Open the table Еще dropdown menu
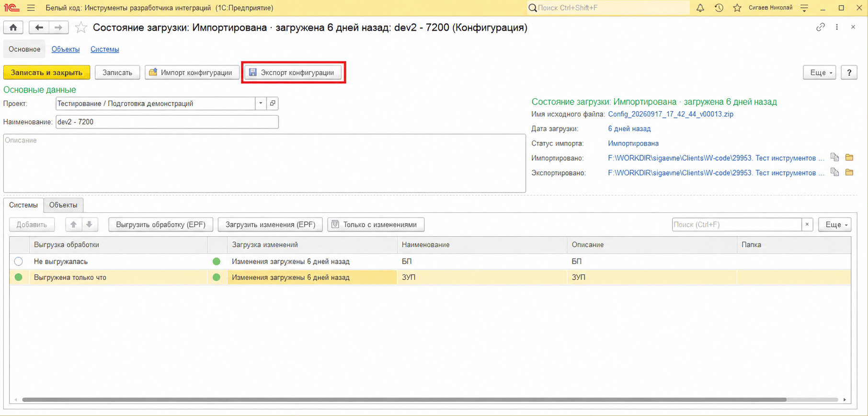Viewport: 868px width, 416px height. coord(834,224)
